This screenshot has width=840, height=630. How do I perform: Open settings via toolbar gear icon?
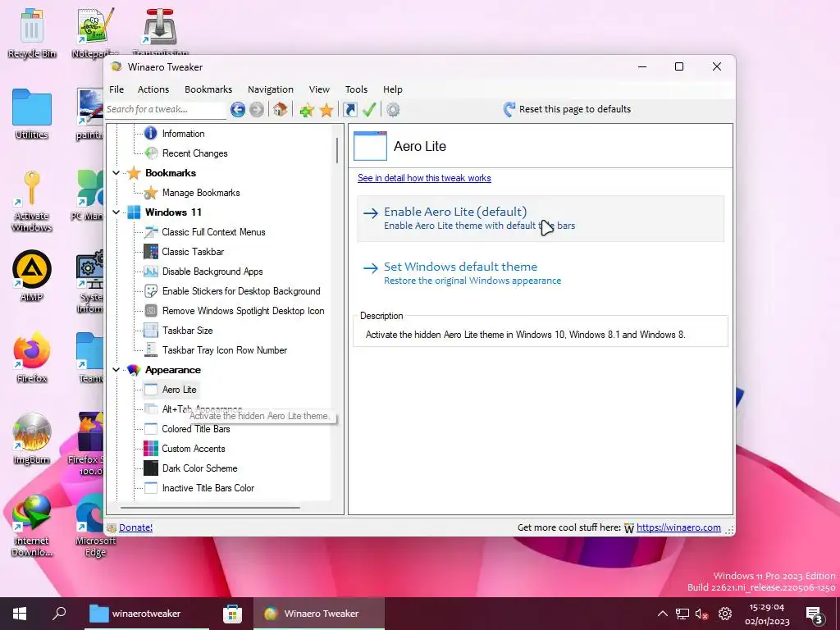[393, 110]
